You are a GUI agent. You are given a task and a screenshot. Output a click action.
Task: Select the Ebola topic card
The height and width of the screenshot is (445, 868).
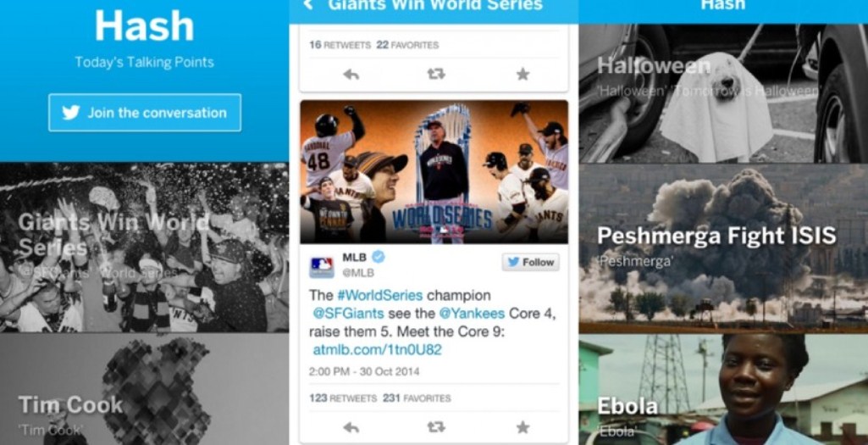pyautogui.click(x=723, y=390)
